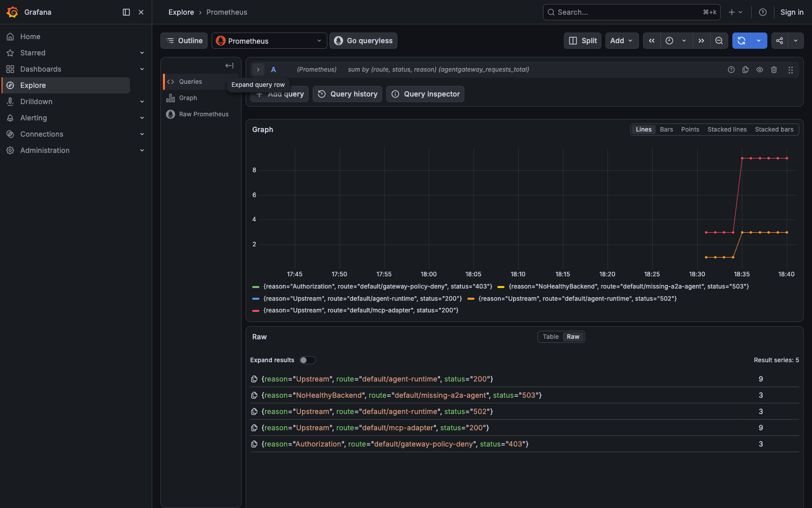The width and height of the screenshot is (812, 508).
Task: Duplicate query A
Action: (746, 70)
